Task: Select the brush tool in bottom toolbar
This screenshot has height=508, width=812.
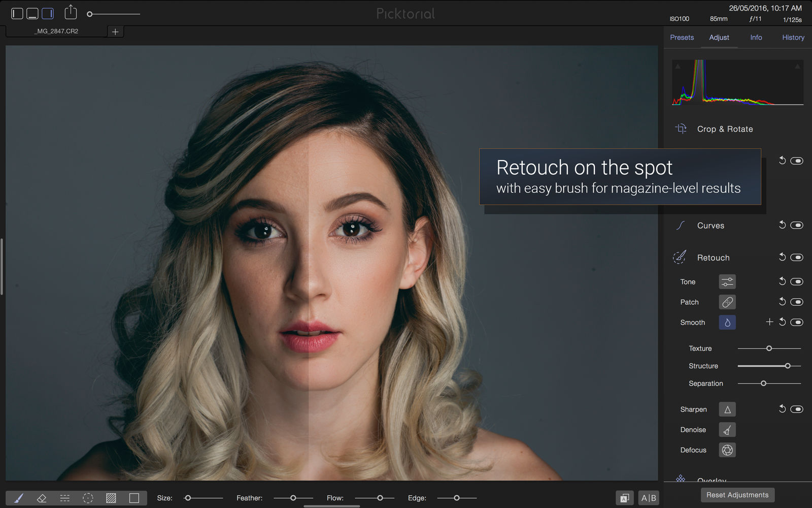Action: pyautogui.click(x=18, y=498)
